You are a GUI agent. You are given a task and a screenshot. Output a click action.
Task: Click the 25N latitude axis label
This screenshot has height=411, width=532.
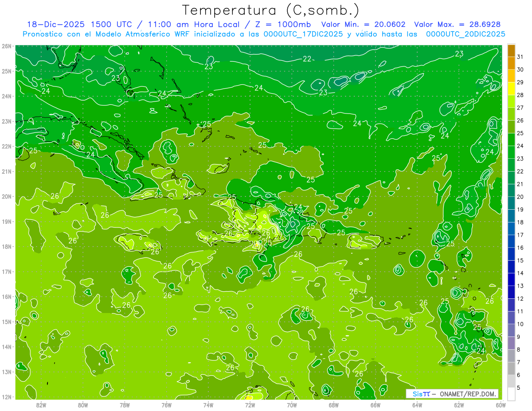(7, 71)
